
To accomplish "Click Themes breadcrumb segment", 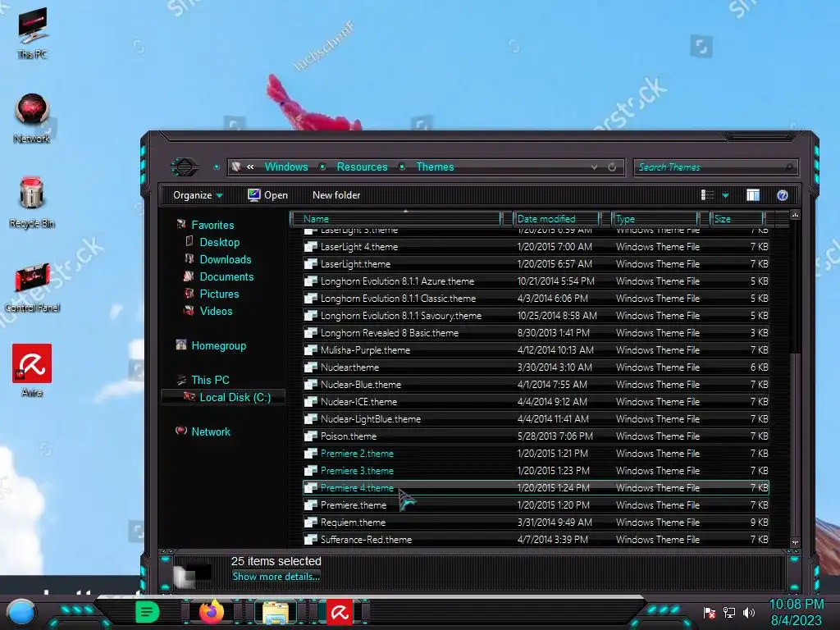I will tap(435, 167).
